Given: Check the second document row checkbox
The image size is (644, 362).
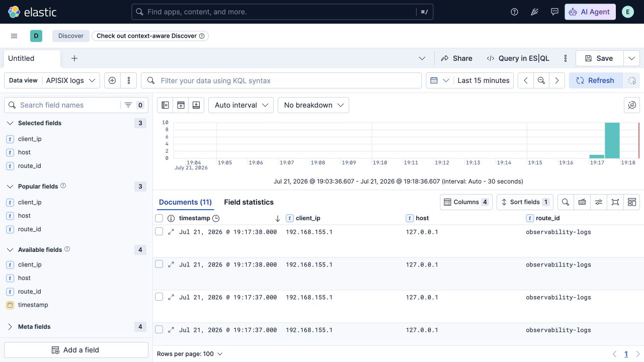Looking at the screenshot, I should coord(159,264).
